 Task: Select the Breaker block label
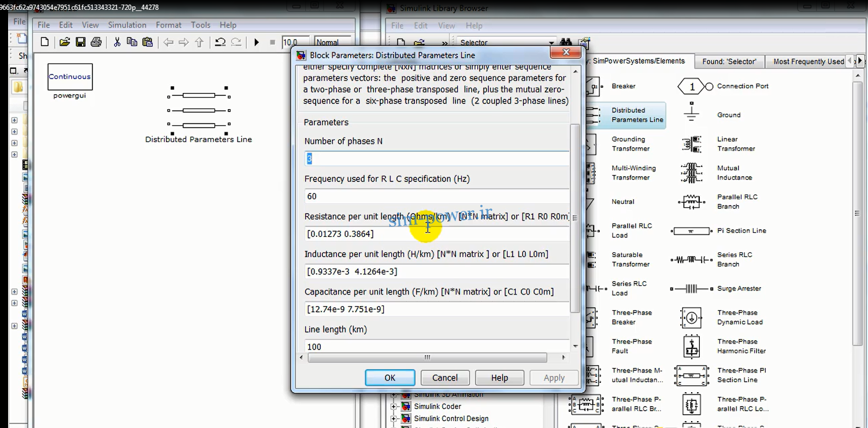click(x=624, y=86)
